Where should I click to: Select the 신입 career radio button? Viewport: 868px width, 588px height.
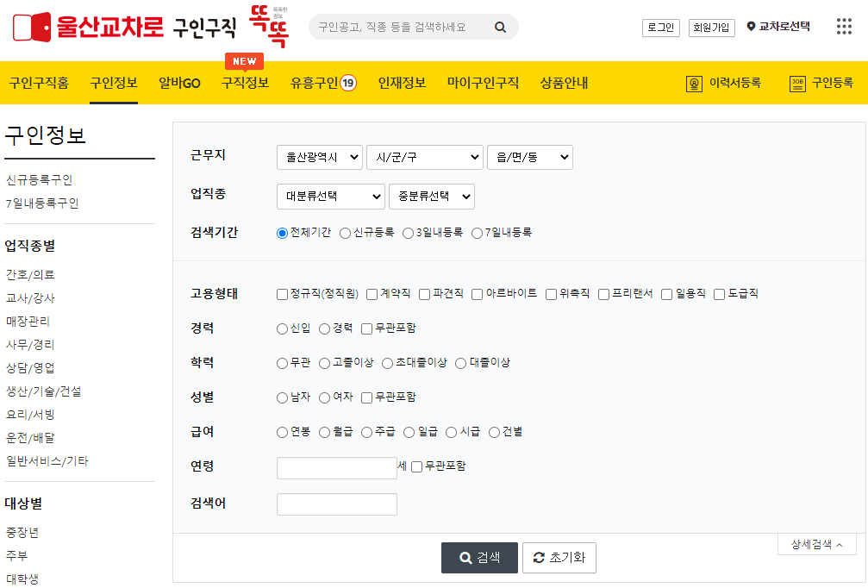(x=281, y=328)
